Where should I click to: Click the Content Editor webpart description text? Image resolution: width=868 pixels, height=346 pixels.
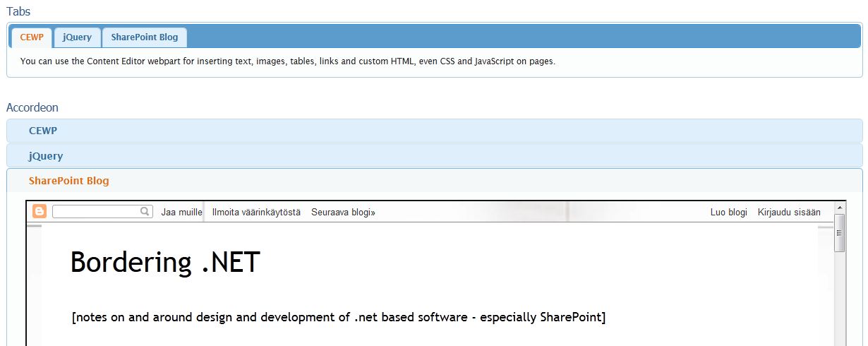(x=288, y=61)
